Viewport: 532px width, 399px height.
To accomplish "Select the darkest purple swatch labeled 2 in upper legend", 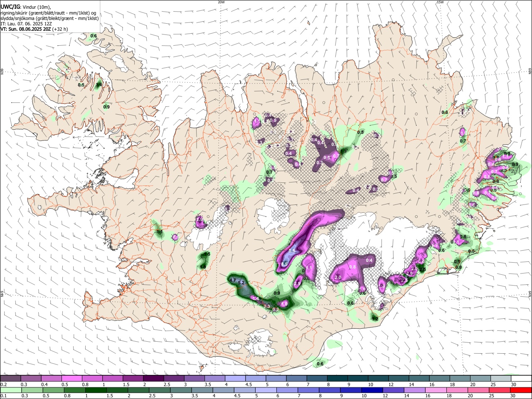I will tap(153, 379).
